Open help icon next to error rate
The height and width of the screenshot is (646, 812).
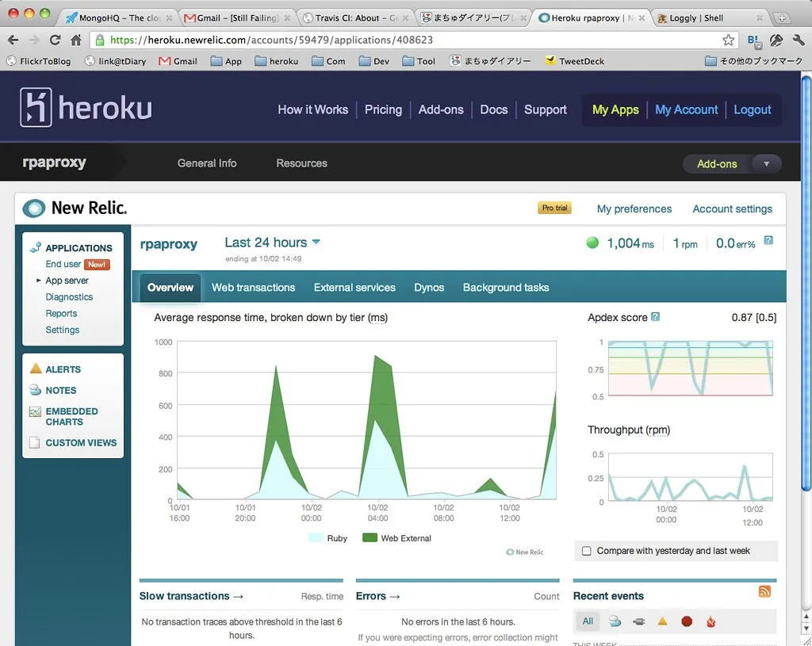[x=768, y=240]
